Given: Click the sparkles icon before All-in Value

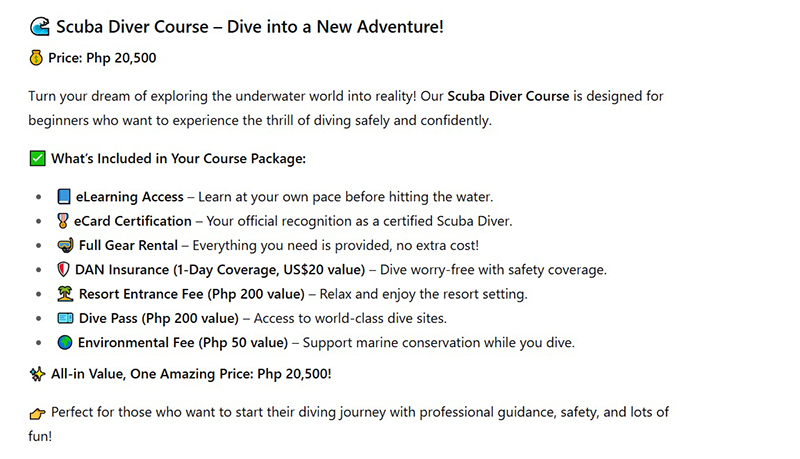Looking at the screenshot, I should pyautogui.click(x=38, y=374).
